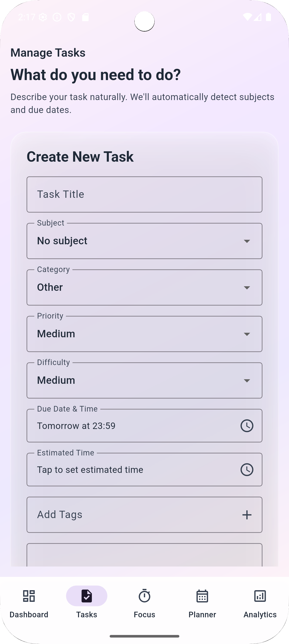
Task: Expand the Subject dropdown arrow
Action: point(247,241)
